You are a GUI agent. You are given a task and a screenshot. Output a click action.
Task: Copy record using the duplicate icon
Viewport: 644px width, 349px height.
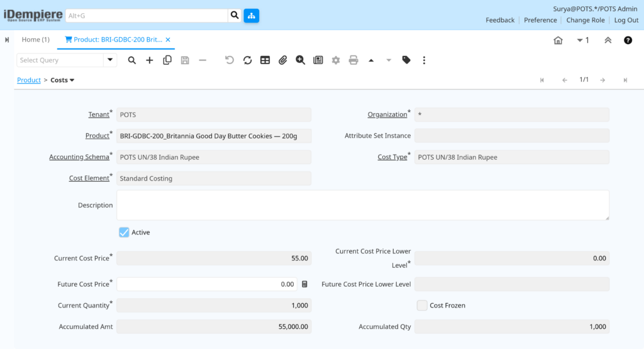coord(167,60)
